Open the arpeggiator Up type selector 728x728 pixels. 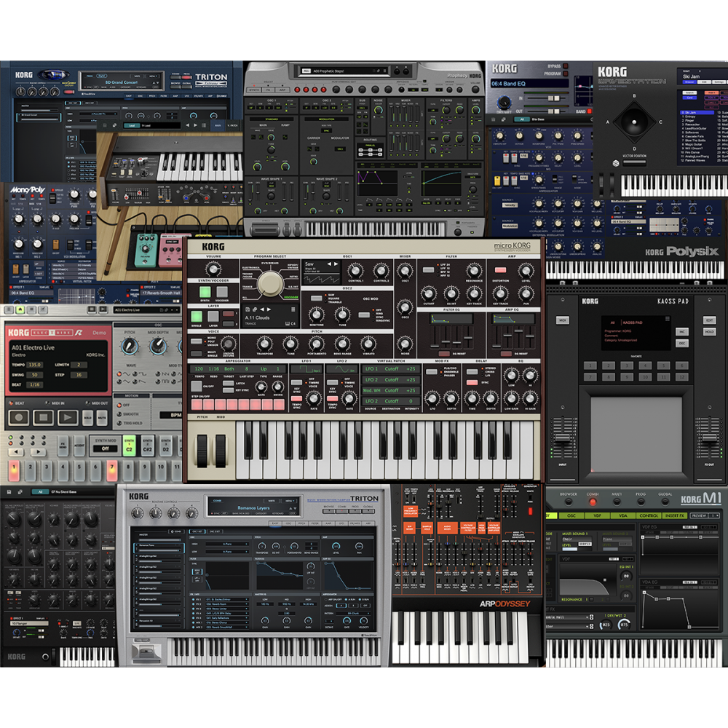(264, 368)
